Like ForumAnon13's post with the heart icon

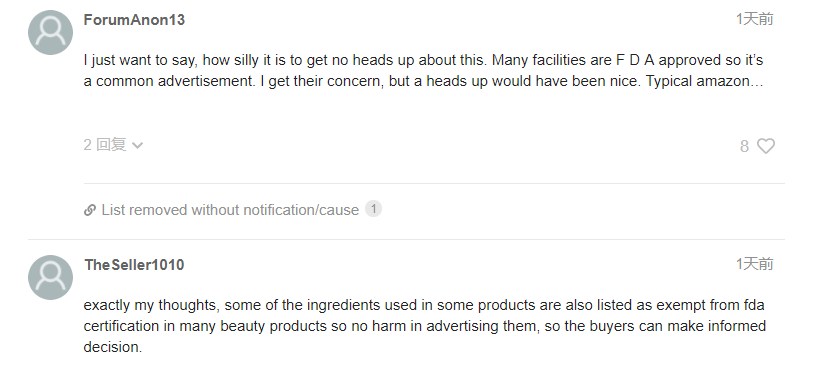(766, 146)
